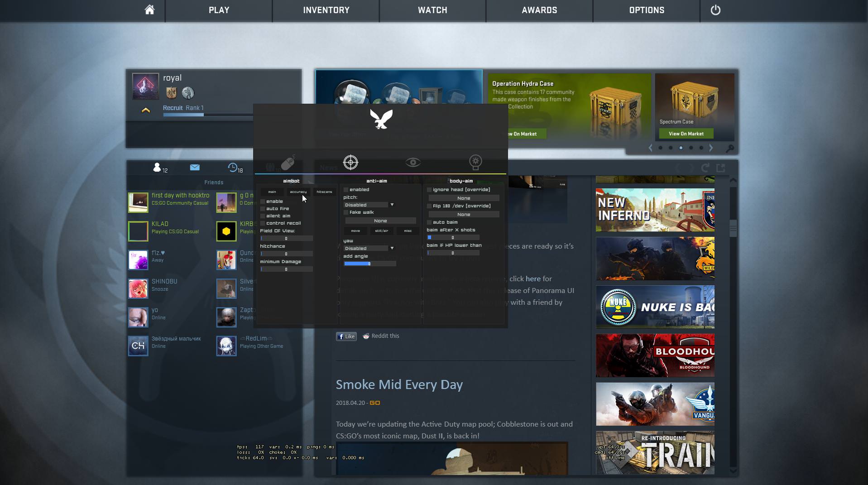Toggle the auto fire checkbox

(263, 209)
